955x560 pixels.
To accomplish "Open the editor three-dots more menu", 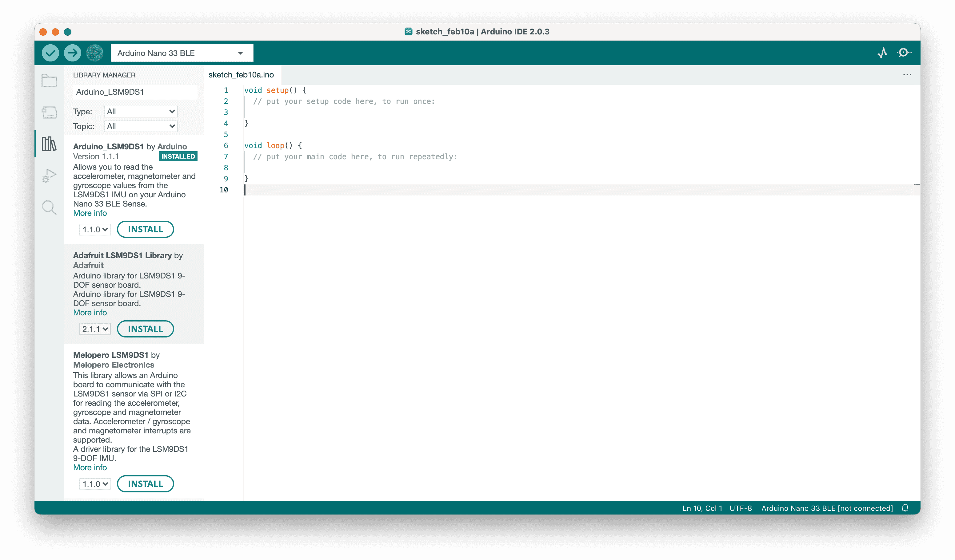I will coord(907,75).
